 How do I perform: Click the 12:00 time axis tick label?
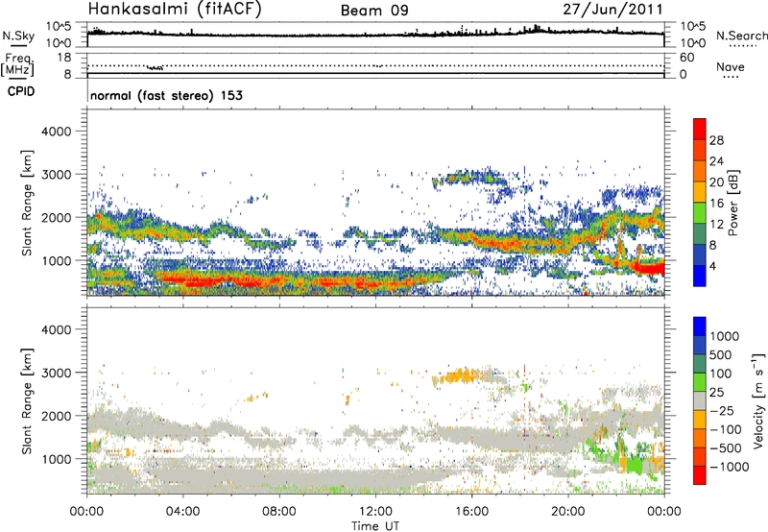pos(375,512)
